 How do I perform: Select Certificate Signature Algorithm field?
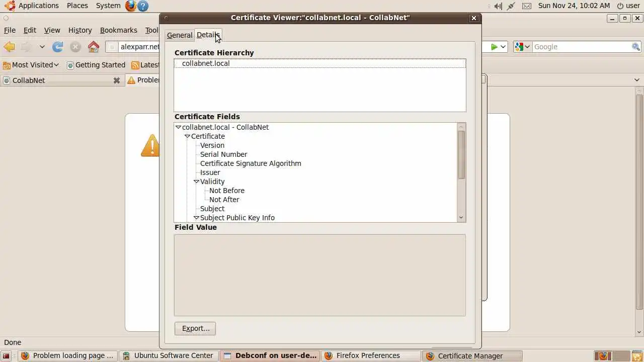pos(251,163)
